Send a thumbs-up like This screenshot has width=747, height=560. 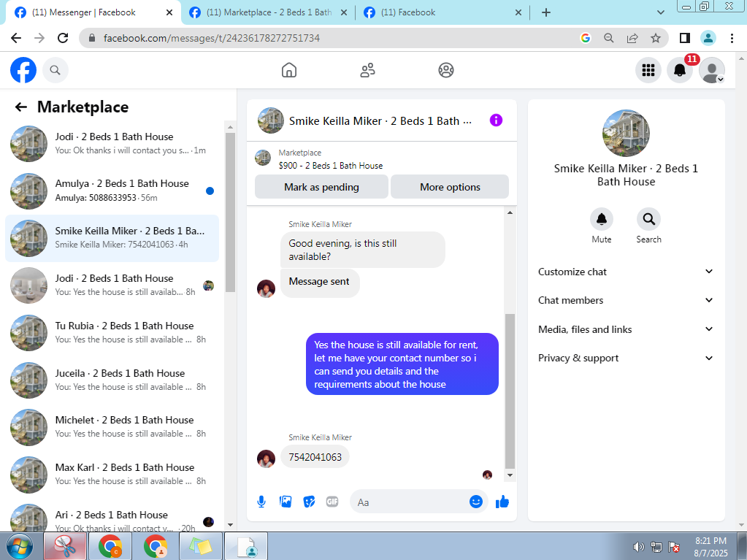pos(502,502)
